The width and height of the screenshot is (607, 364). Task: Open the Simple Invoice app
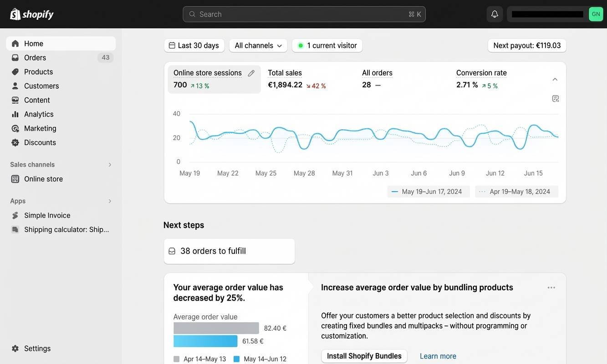47,215
